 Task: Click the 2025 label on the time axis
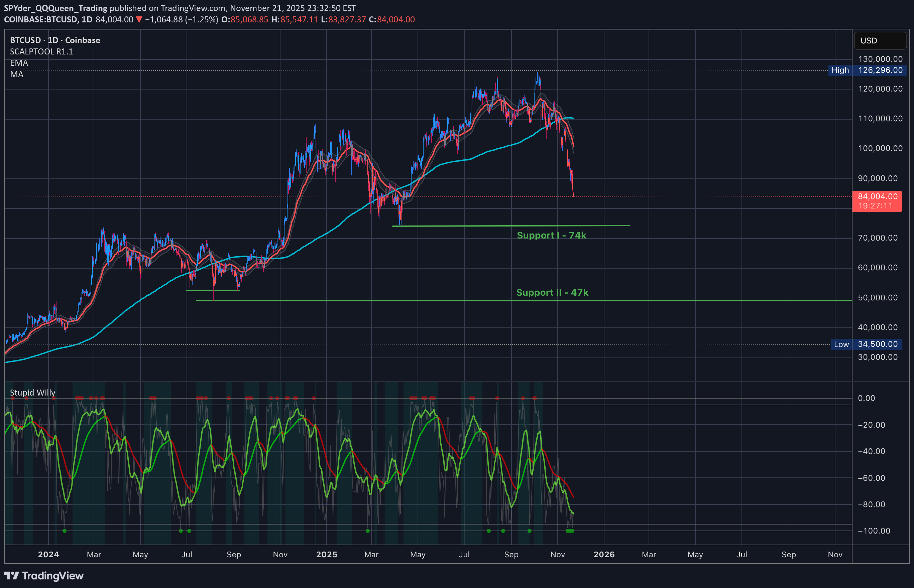327,554
